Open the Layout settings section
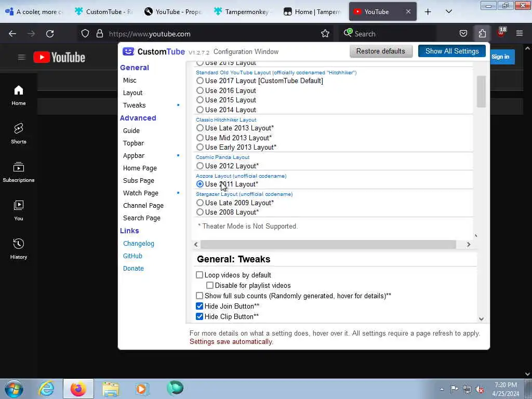Image resolution: width=532 pixels, height=399 pixels. pos(132,93)
